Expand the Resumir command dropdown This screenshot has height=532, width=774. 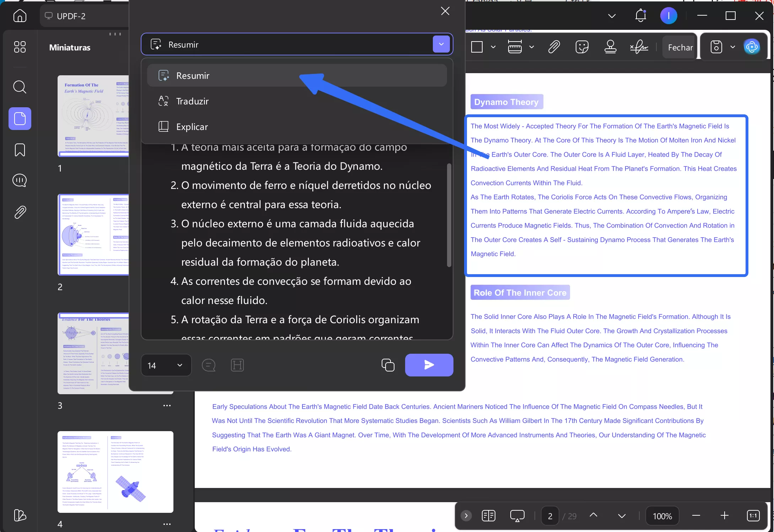441,44
